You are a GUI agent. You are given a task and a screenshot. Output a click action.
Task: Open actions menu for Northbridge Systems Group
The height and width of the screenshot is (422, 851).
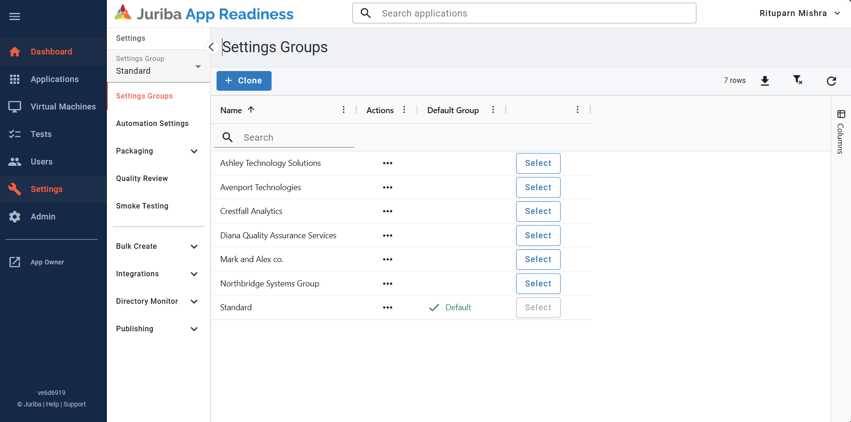[x=388, y=283]
